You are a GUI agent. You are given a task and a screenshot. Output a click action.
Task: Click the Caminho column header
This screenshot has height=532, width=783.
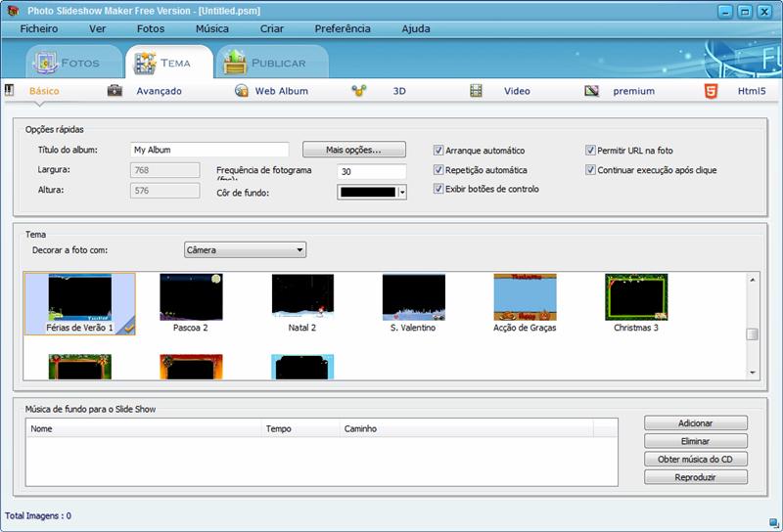pyautogui.click(x=467, y=428)
